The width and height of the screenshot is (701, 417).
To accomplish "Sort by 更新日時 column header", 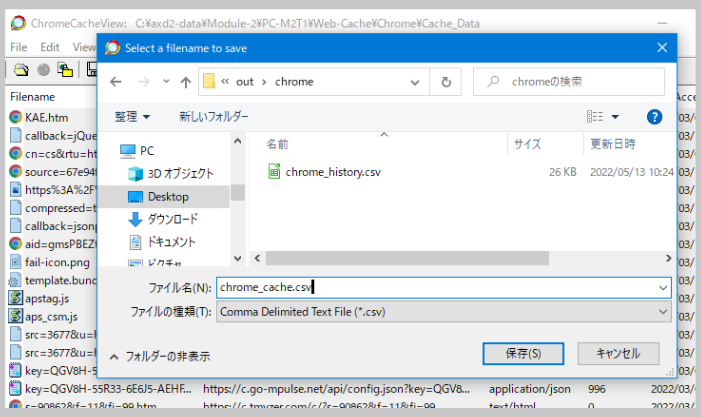I will (612, 144).
